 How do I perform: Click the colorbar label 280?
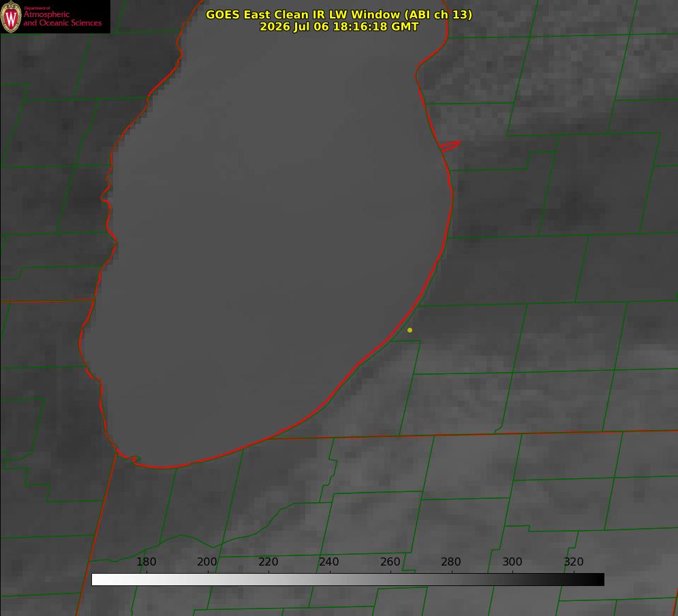(x=451, y=561)
